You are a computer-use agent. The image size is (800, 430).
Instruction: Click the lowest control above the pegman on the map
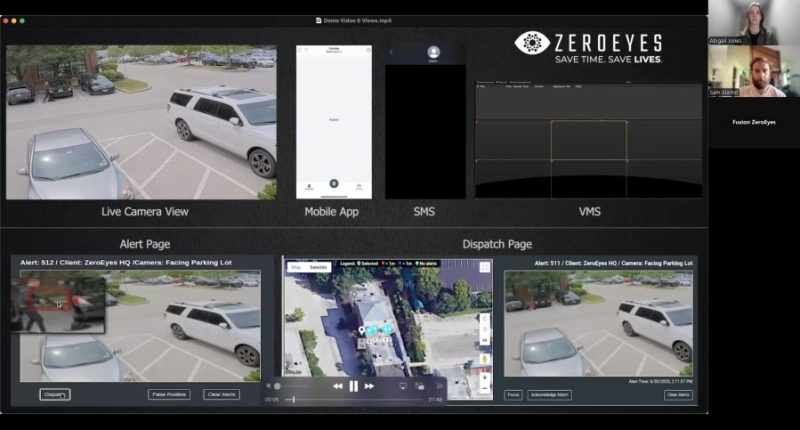[485, 340]
